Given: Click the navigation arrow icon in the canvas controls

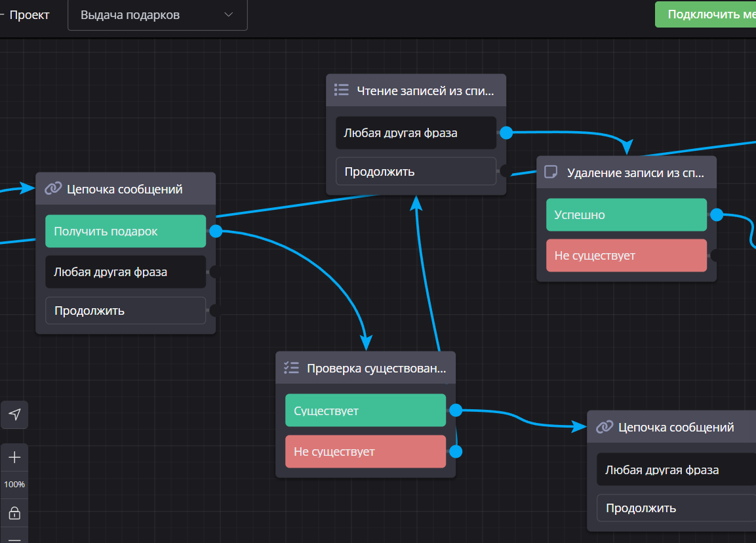Looking at the screenshot, I should click(14, 414).
